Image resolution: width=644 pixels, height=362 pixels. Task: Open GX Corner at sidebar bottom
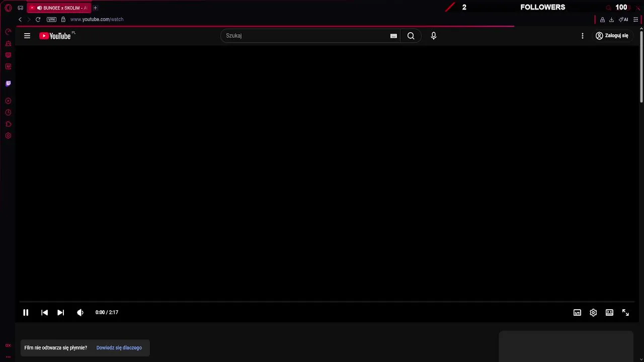tap(8, 345)
